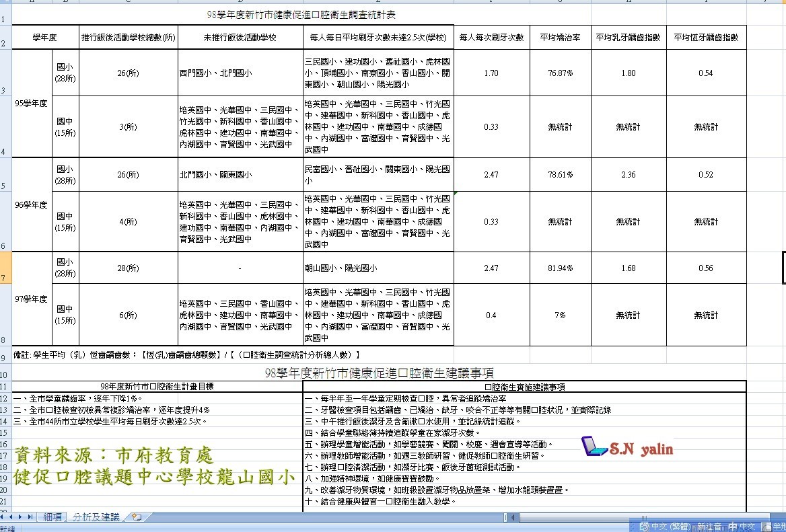The image size is (786, 532).
Task: Select the cell containing 1.80
Action: click(629, 73)
